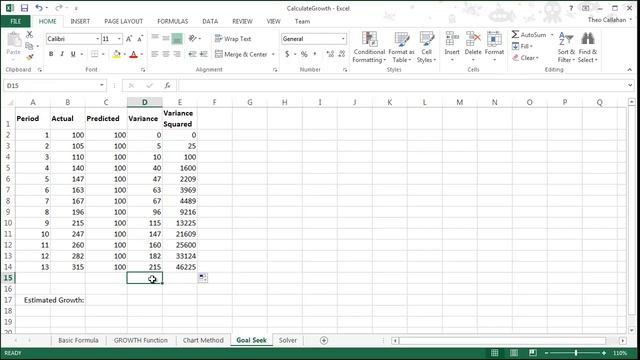The height and width of the screenshot is (360, 640).
Task: Switch to the INSERT ribbon tab
Action: pyautogui.click(x=80, y=21)
